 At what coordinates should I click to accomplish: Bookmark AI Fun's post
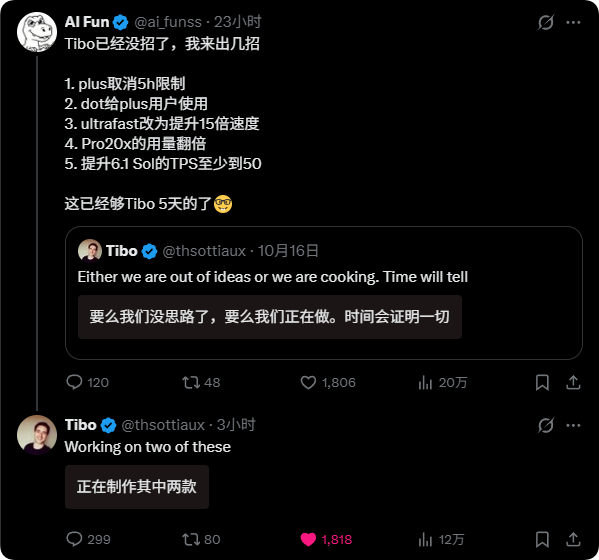coord(542,382)
